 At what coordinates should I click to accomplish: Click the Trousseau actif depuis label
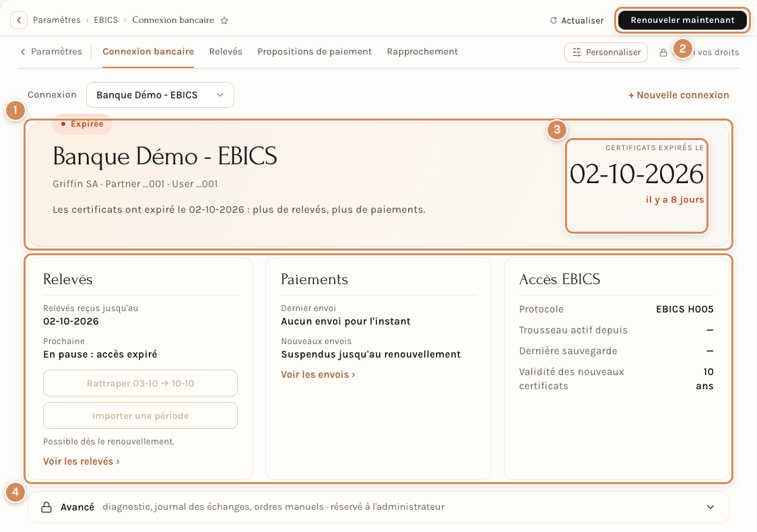(573, 330)
